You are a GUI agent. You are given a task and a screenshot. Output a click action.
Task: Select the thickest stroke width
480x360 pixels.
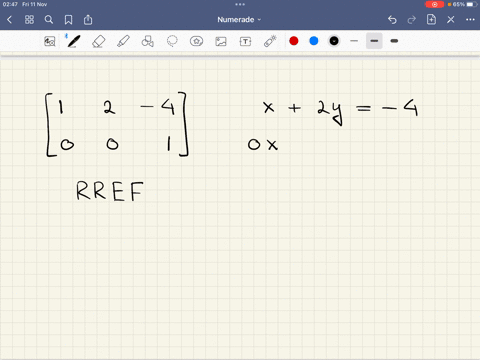[394, 41]
